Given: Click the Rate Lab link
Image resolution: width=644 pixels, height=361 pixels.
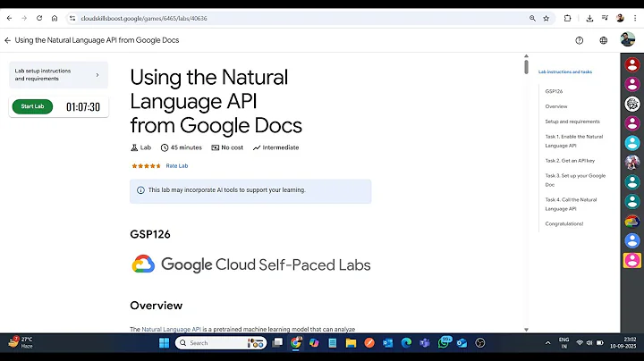Looking at the screenshot, I should tap(176, 165).
